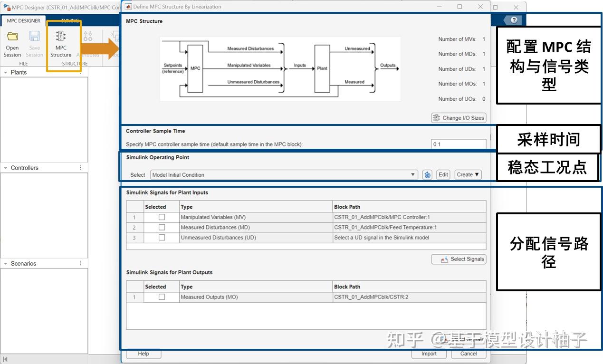Collapse the Plants panel
This screenshot has width=603, height=364.
5,72
